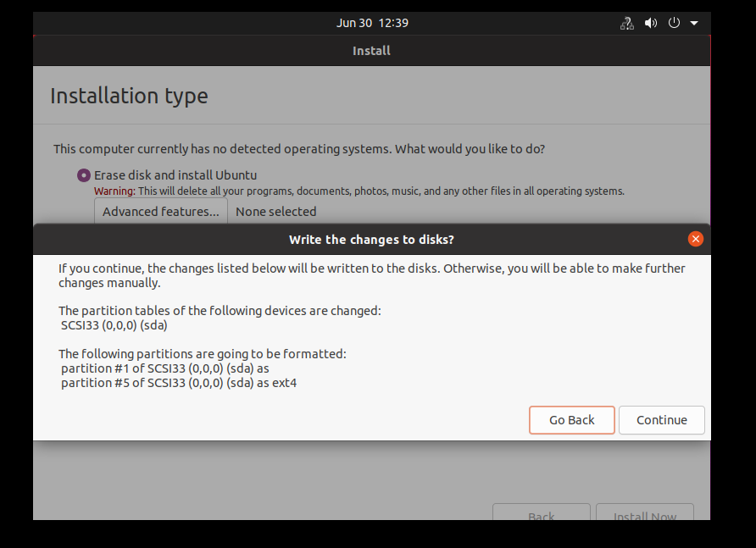Image resolution: width=756 pixels, height=548 pixels.
Task: Open Advanced features button
Action: [x=160, y=211]
